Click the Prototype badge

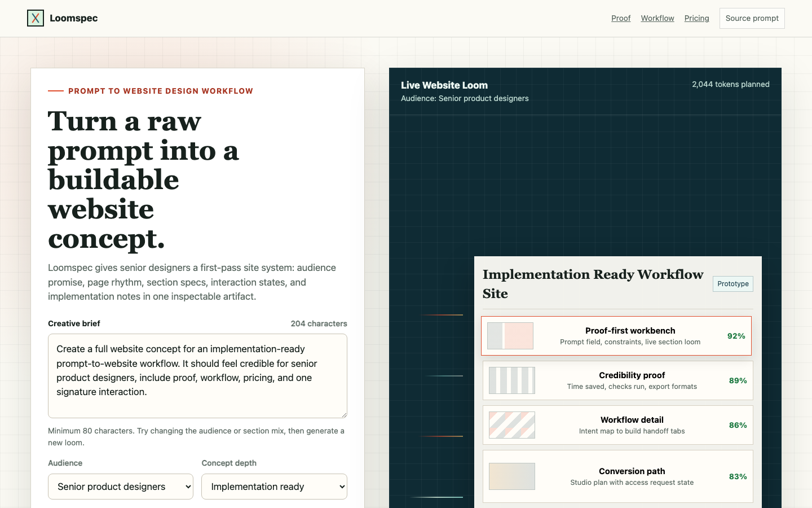733,284
